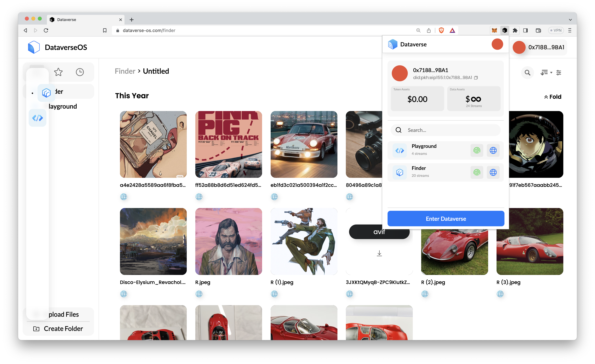Toggle Brave Shields lion icon

(441, 30)
